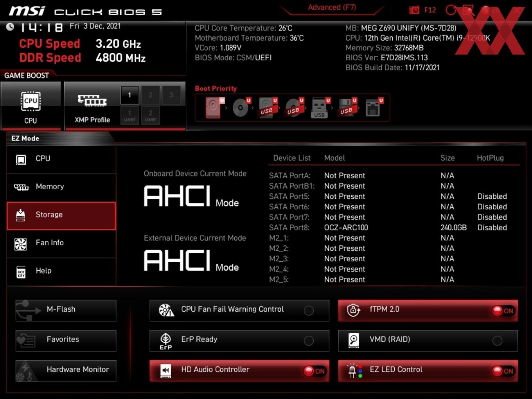532x399 pixels.
Task: Click the M2_3 device label
Action: (x=279, y=259)
